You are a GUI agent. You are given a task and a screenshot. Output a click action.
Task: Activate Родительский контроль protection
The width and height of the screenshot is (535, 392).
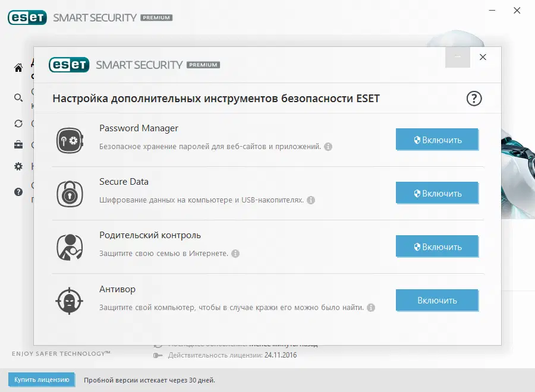(x=437, y=246)
